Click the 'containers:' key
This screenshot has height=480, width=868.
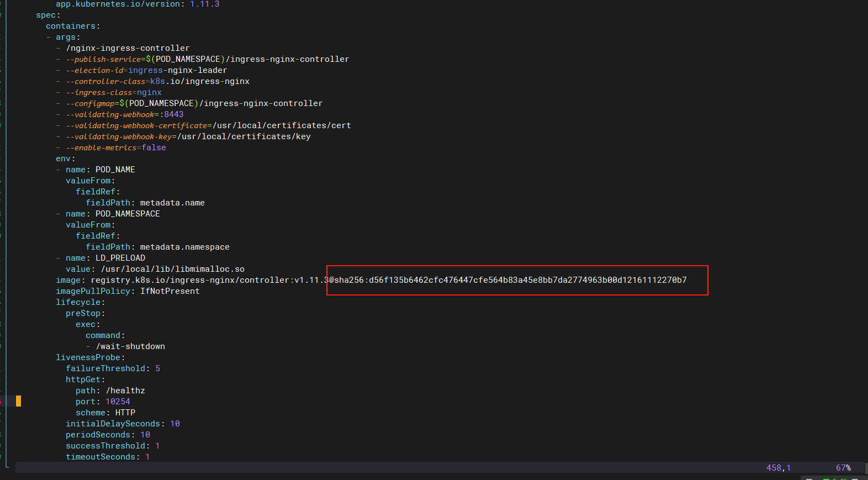coord(73,26)
